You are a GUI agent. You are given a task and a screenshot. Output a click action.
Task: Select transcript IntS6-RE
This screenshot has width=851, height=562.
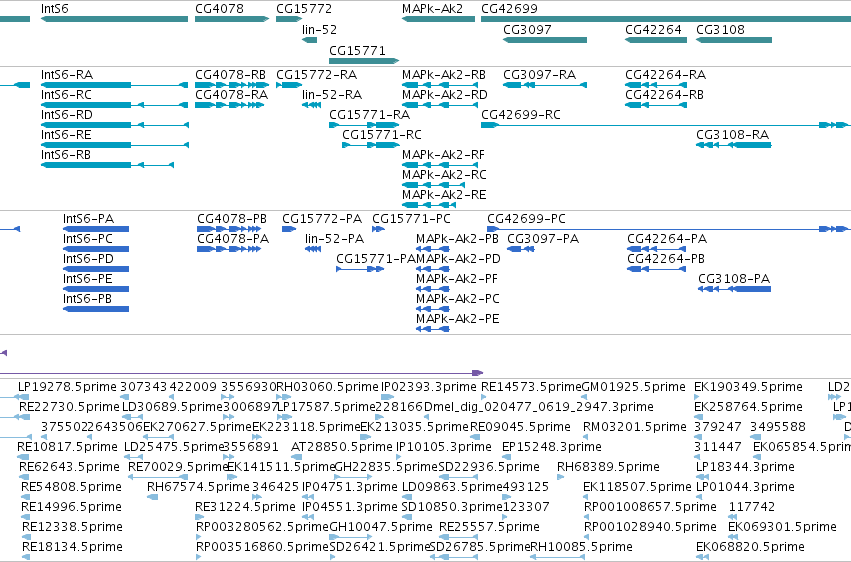(115, 145)
